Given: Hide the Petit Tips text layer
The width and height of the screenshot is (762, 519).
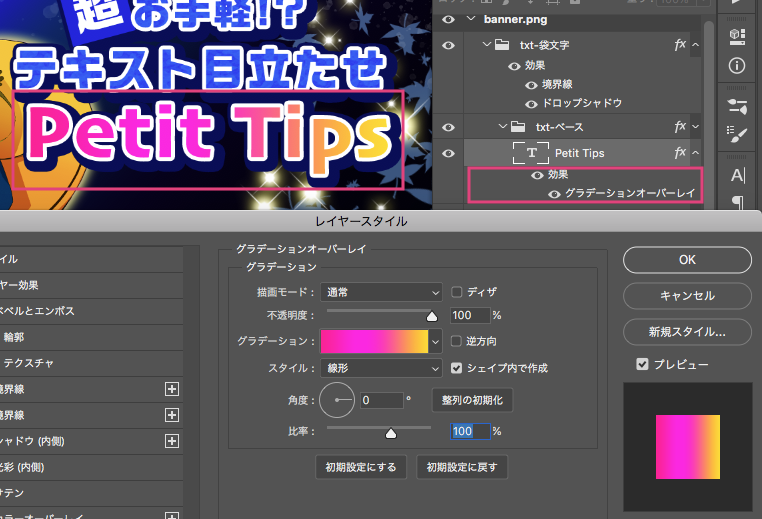Looking at the screenshot, I should click(x=448, y=153).
